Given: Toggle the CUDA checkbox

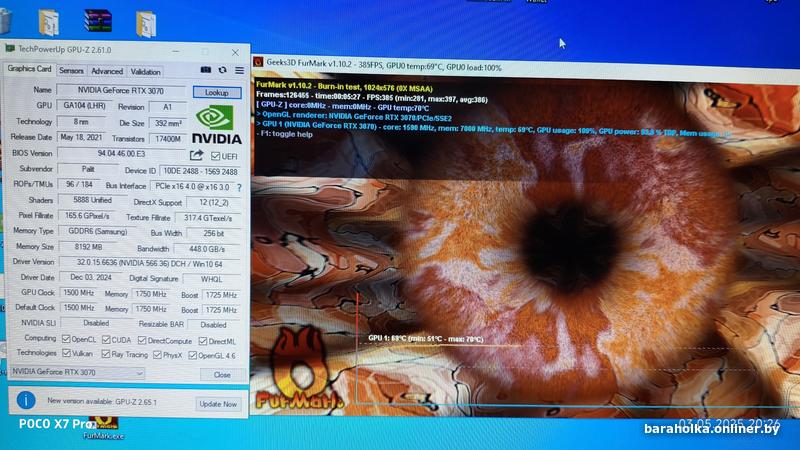Looking at the screenshot, I should [x=106, y=339].
